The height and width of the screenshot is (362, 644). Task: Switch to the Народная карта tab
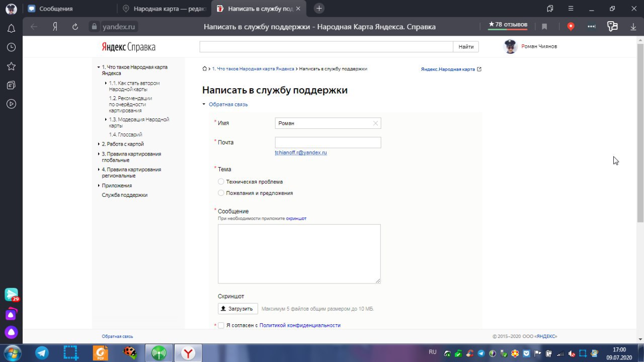pos(165,9)
